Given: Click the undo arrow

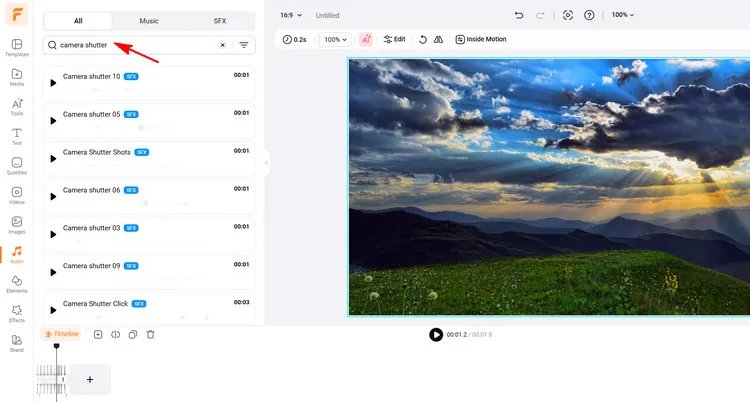Looking at the screenshot, I should (519, 15).
